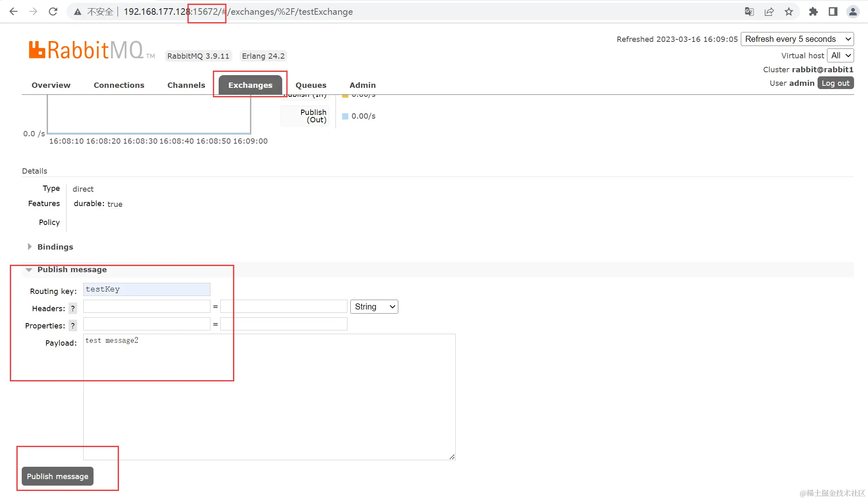868x500 pixels.
Task: Open the user profile avatar icon
Action: (x=853, y=11)
